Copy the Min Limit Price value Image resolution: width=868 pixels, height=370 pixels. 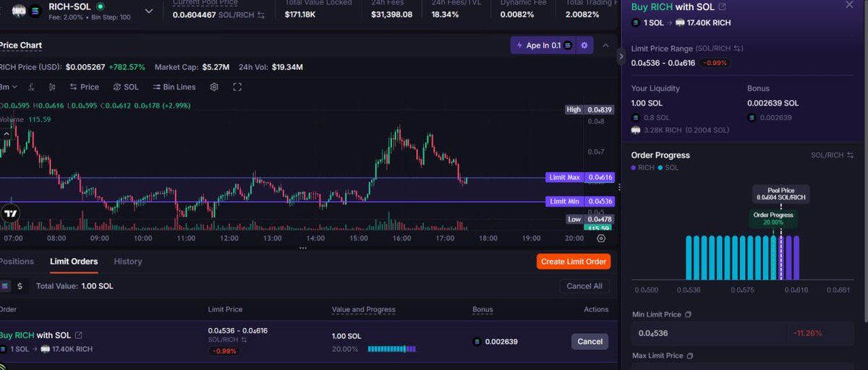(x=688, y=314)
